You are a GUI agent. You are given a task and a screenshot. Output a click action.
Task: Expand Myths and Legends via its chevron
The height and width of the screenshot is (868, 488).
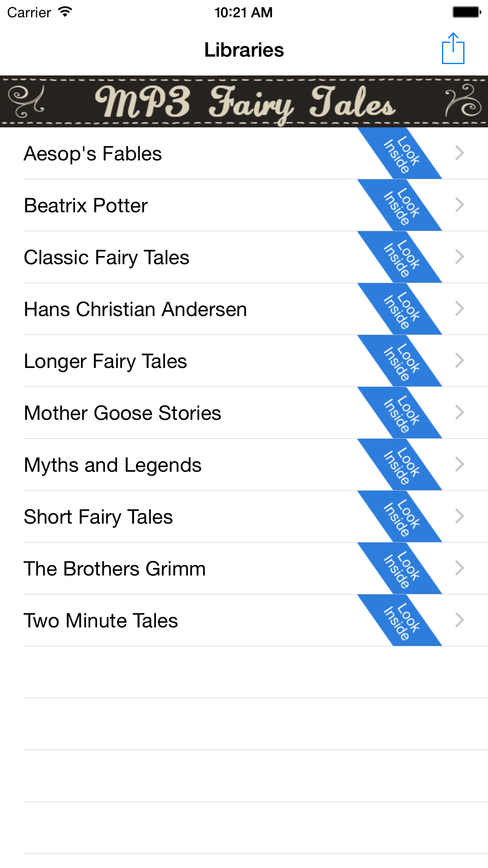point(459,465)
